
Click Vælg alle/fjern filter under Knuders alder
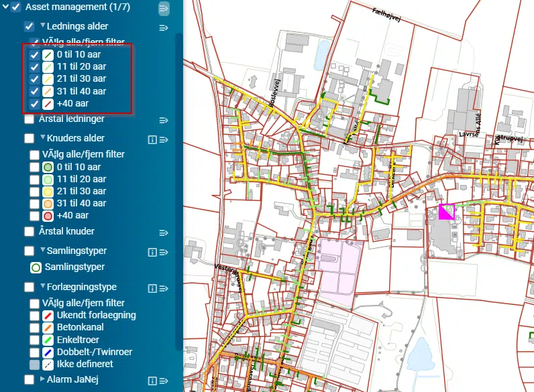coord(83,154)
